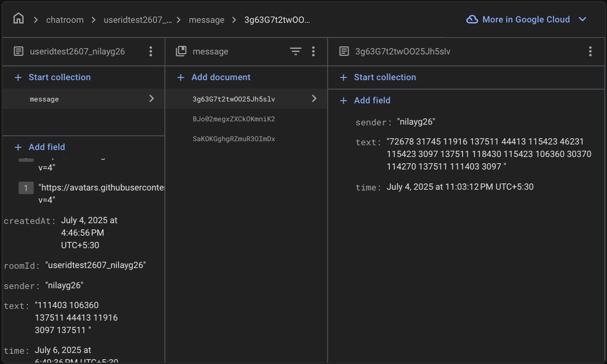
Task: Add field in the left document panel
Action: tap(47, 147)
